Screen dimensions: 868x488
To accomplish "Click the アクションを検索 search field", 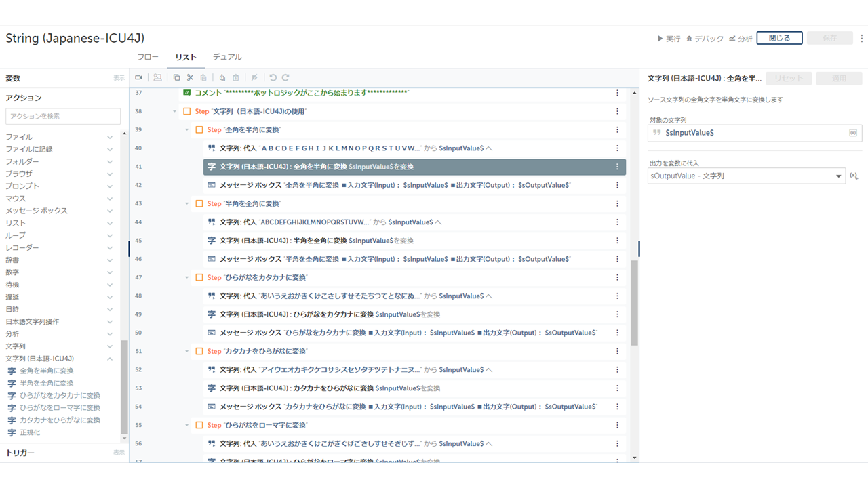I will (x=63, y=116).
